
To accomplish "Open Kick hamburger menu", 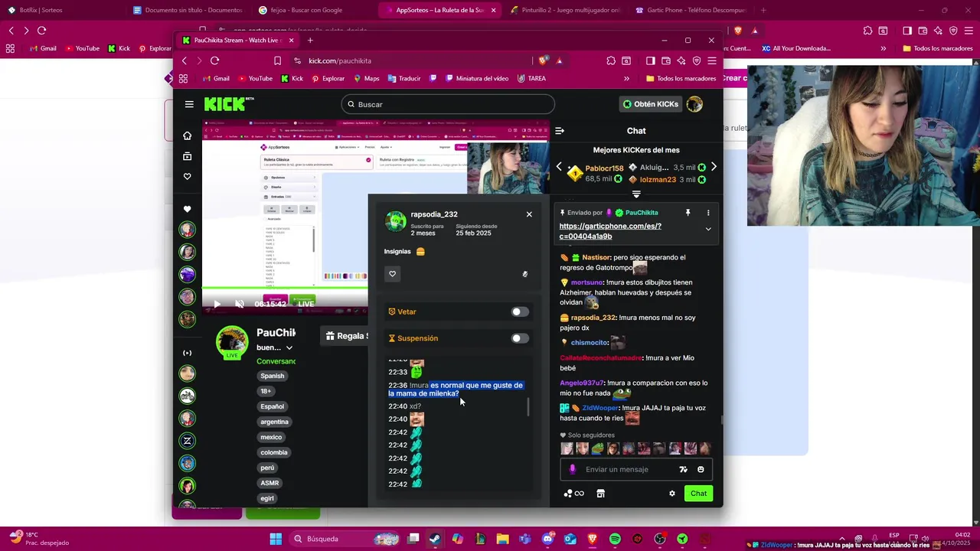I will [x=189, y=104].
